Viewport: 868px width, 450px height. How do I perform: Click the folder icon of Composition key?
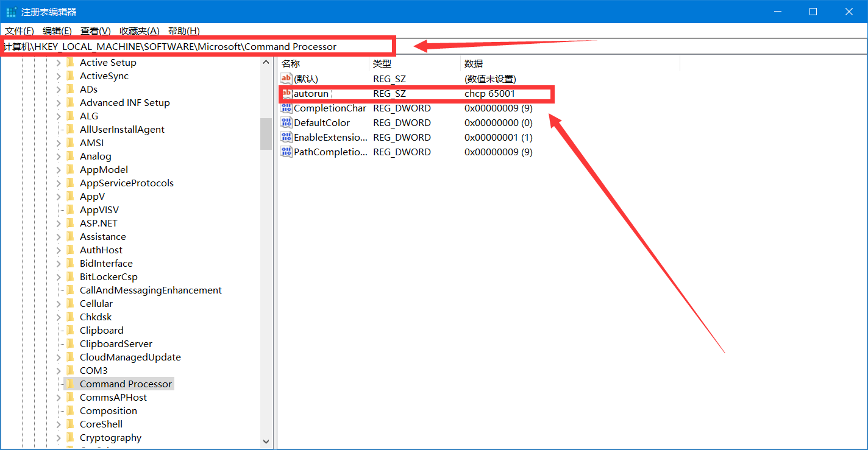70,410
